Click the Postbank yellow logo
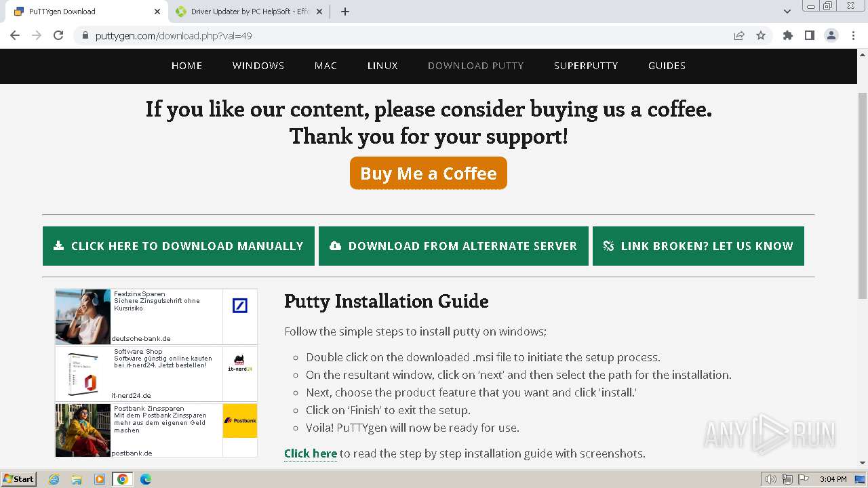Image resolution: width=868 pixels, height=488 pixels. pyautogui.click(x=240, y=421)
